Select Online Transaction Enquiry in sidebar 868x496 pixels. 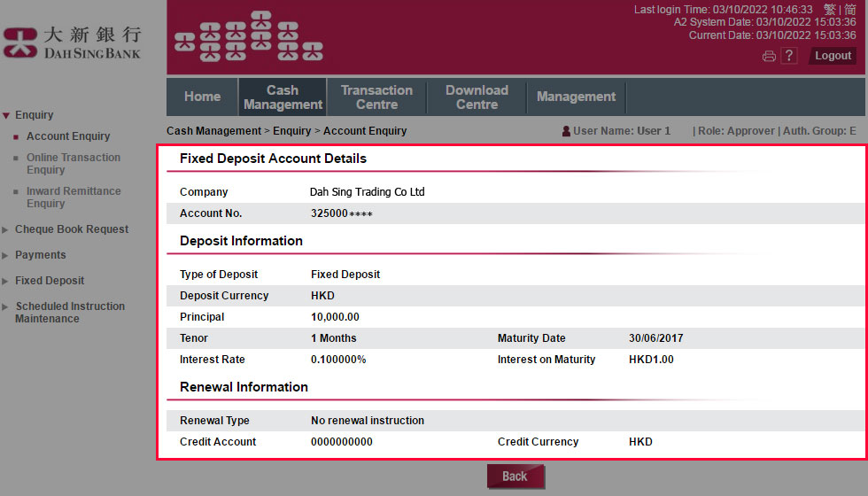click(x=73, y=163)
